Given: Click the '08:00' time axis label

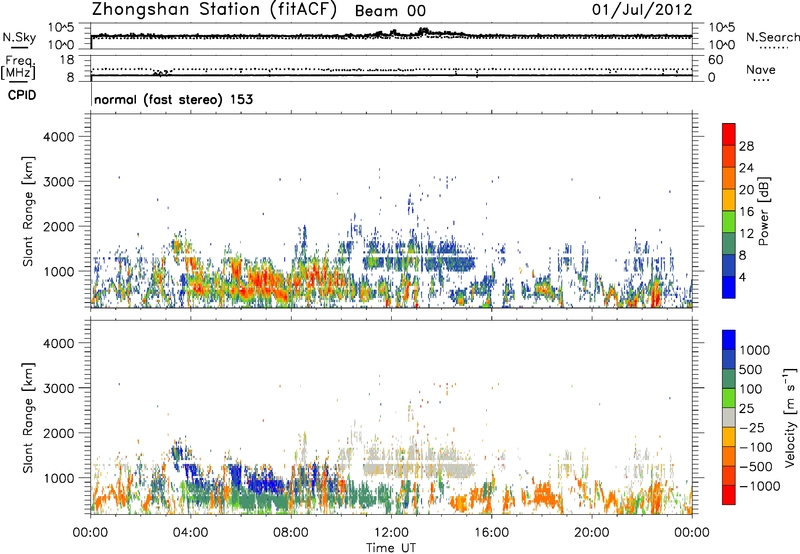Looking at the screenshot, I should click(x=291, y=533).
